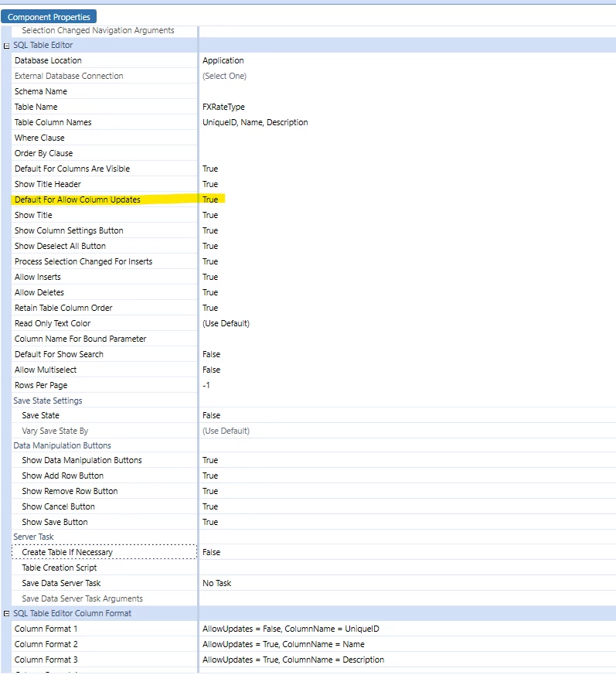This screenshot has height=675, width=616.
Task: Open Column Format 3 Description value
Action: (x=293, y=660)
